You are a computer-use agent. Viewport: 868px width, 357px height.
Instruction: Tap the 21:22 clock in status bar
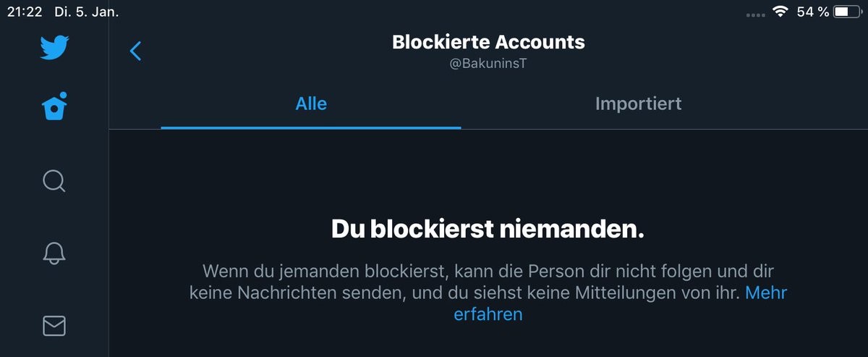tap(24, 12)
